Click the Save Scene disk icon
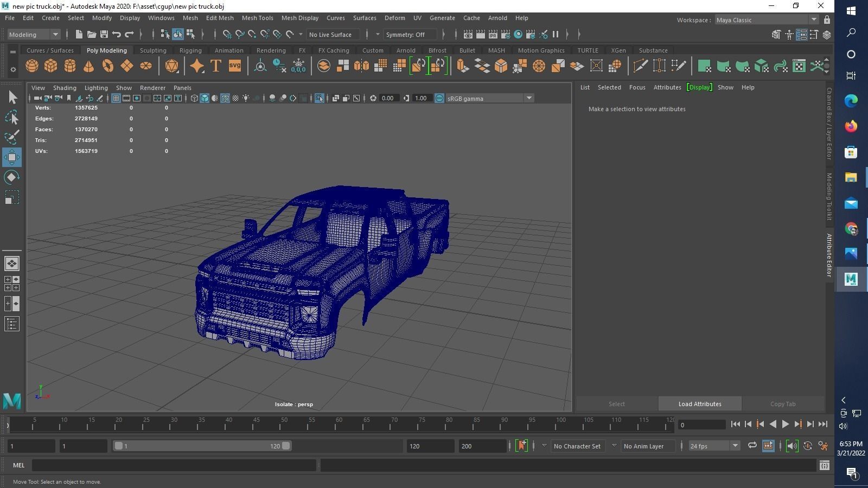 click(x=104, y=35)
